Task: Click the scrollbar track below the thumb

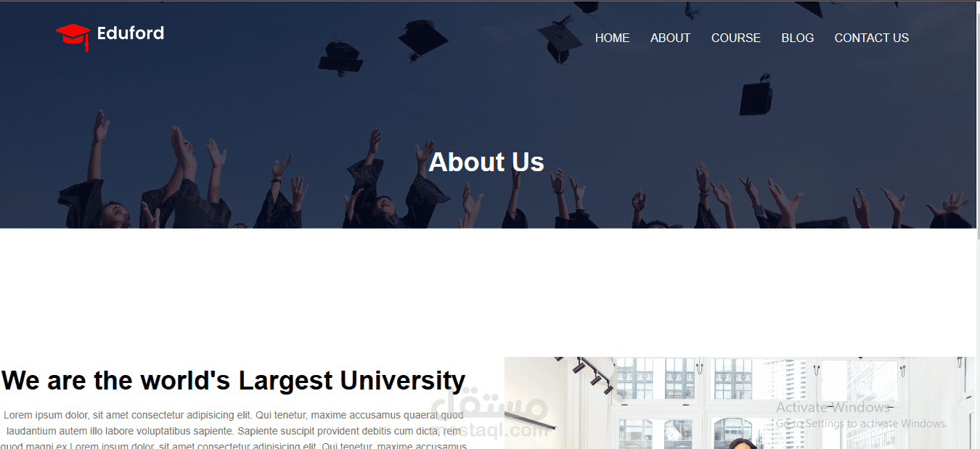Action: point(977,345)
